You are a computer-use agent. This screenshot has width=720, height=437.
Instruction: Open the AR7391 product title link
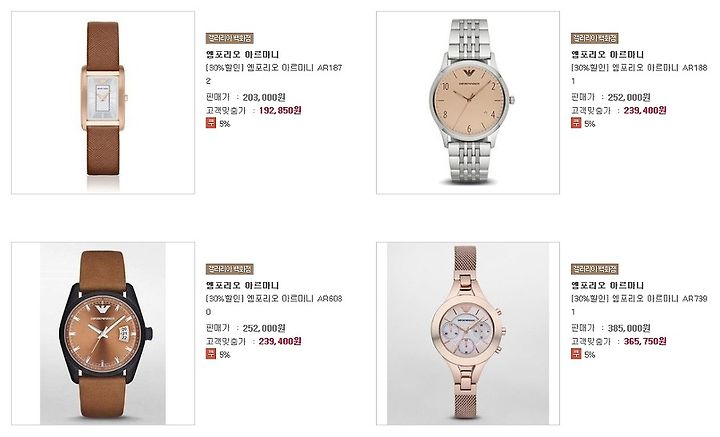[639, 305]
